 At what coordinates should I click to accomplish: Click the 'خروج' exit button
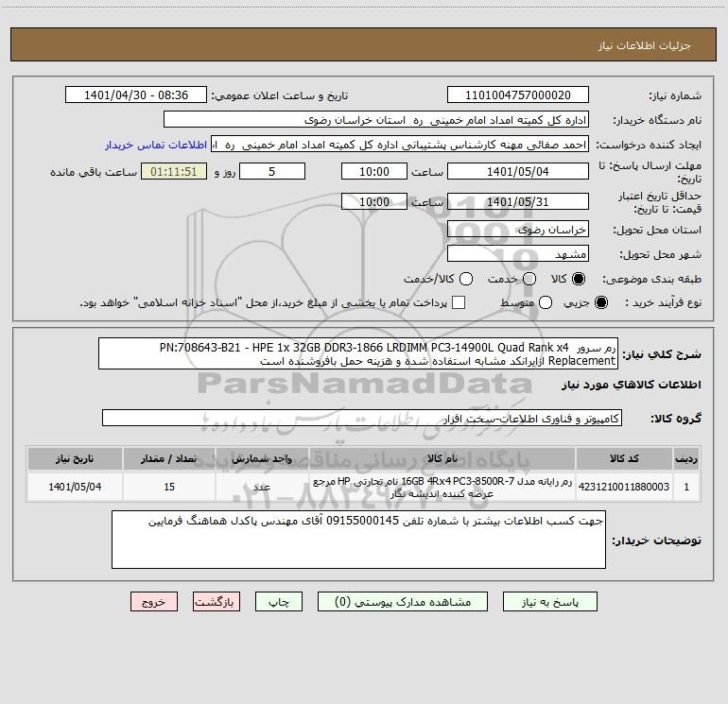pyautogui.click(x=154, y=601)
